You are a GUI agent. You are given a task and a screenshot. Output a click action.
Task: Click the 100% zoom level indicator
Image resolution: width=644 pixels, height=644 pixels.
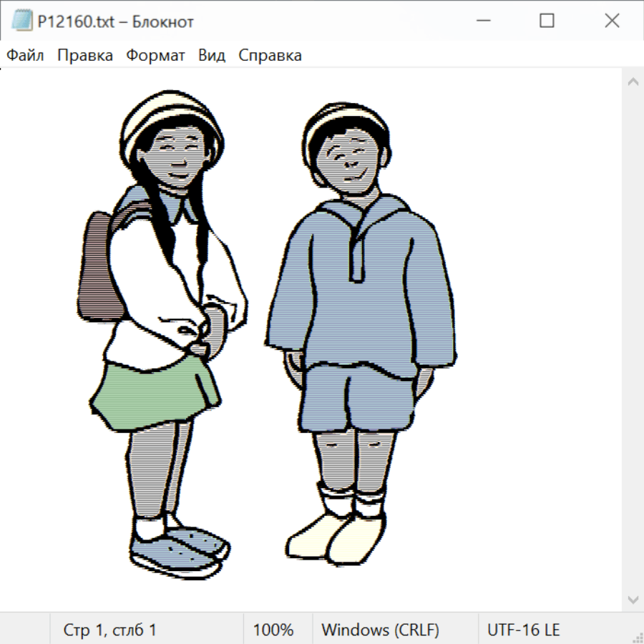click(x=273, y=630)
